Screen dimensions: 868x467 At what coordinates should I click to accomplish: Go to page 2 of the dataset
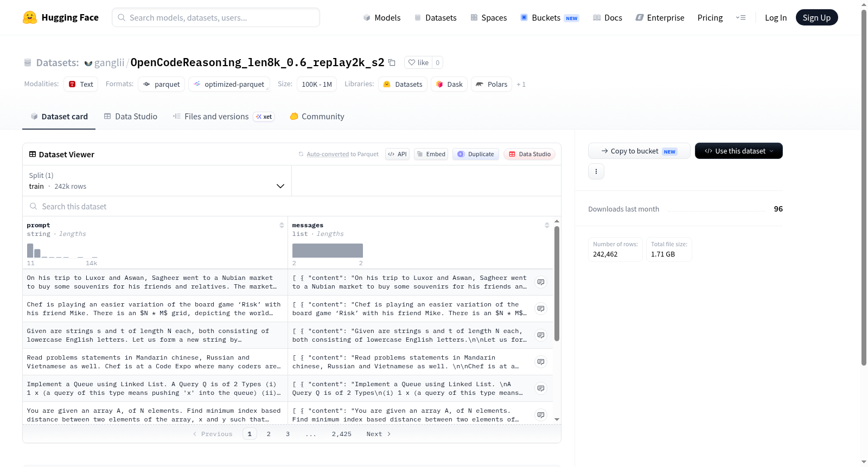pyautogui.click(x=269, y=434)
